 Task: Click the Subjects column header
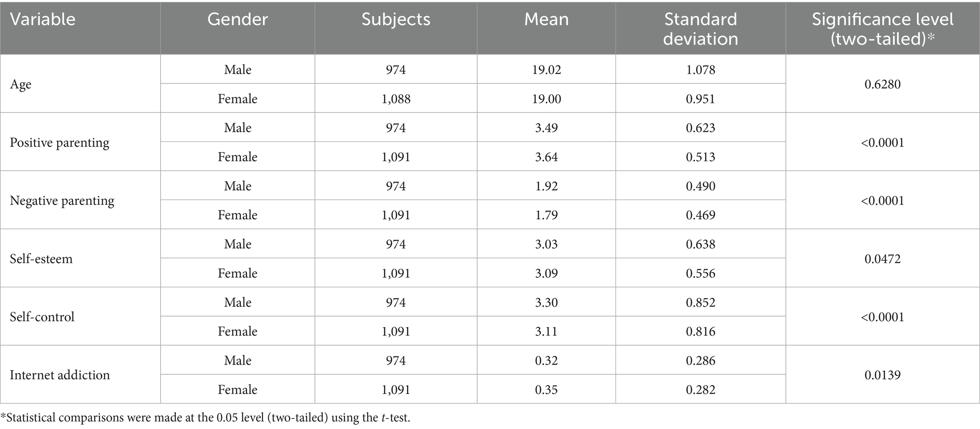coord(396,19)
